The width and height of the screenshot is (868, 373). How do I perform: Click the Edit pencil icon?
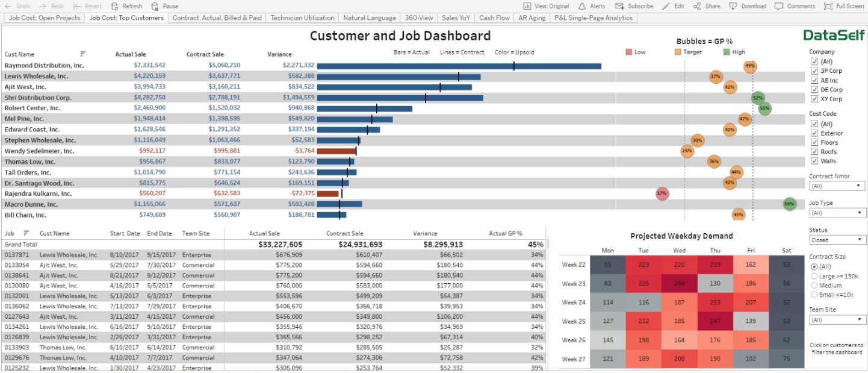click(x=666, y=6)
